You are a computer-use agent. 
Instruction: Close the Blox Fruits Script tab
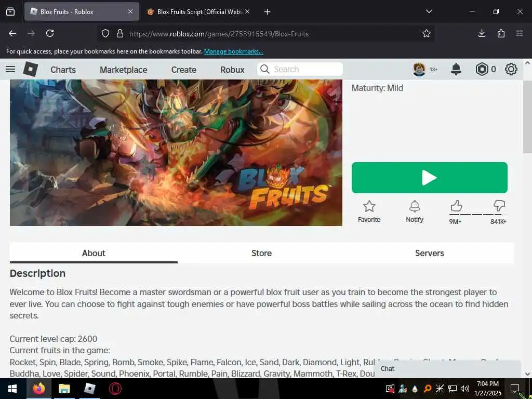[247, 12]
